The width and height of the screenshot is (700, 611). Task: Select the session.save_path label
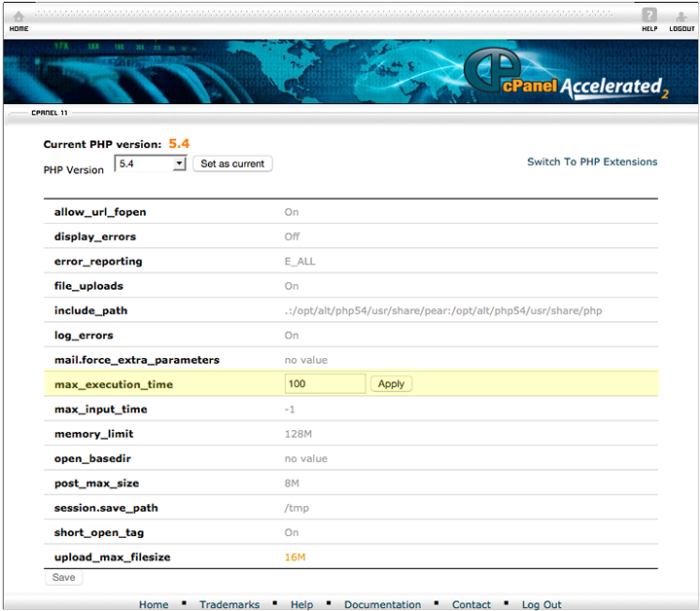point(106,508)
